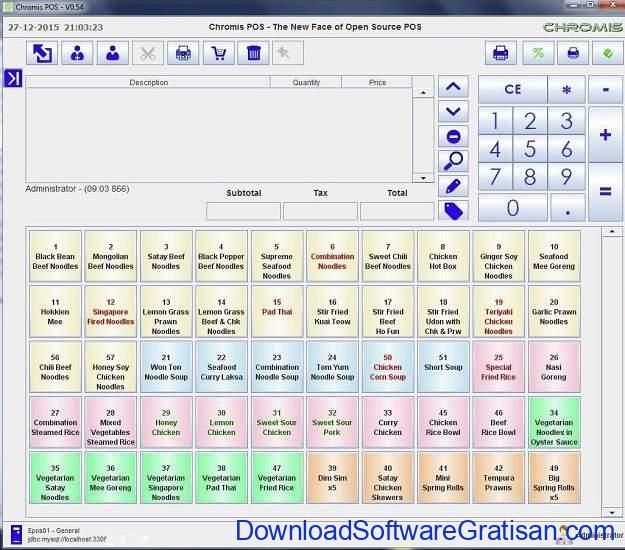Click the Total field

[x=397, y=211]
